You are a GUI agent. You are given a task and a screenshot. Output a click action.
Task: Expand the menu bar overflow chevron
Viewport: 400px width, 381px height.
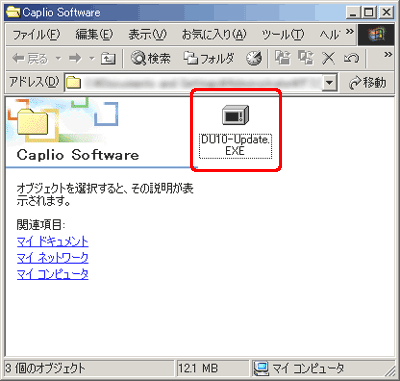click(349, 32)
